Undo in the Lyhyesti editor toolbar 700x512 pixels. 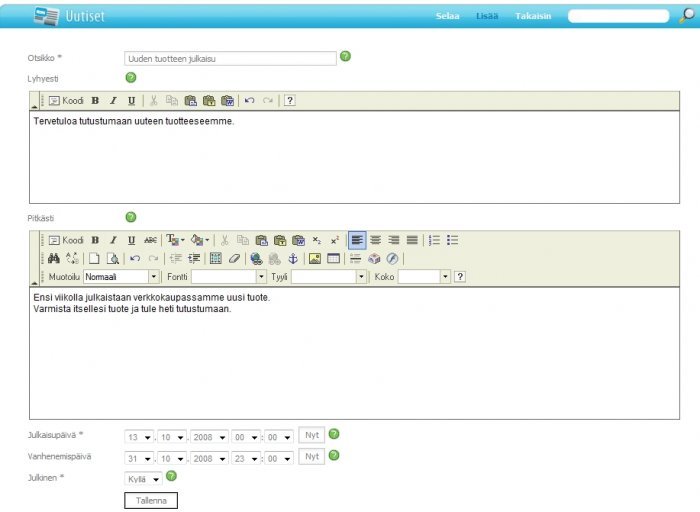pyautogui.click(x=250, y=100)
